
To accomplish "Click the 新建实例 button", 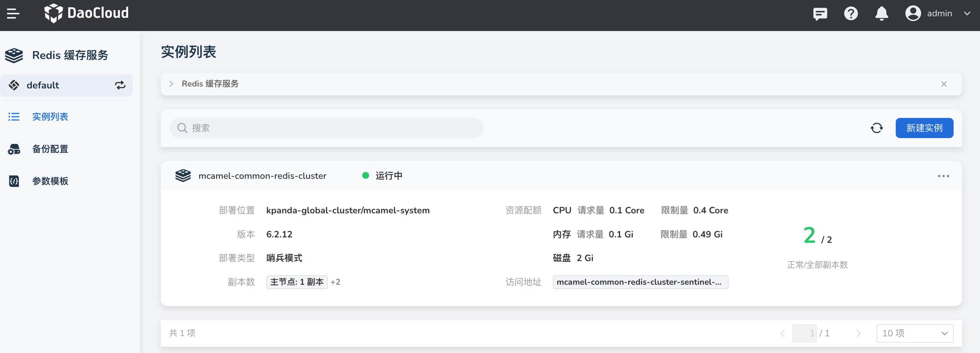I will pyautogui.click(x=924, y=128).
